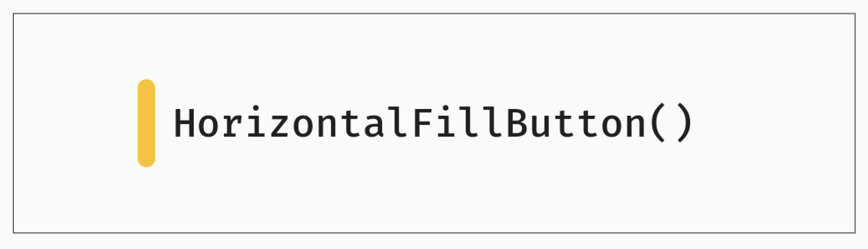Screen dimensions: 868x249
Task: Click blank area below the HorizontalFillButton text
Action: (x=433, y=189)
